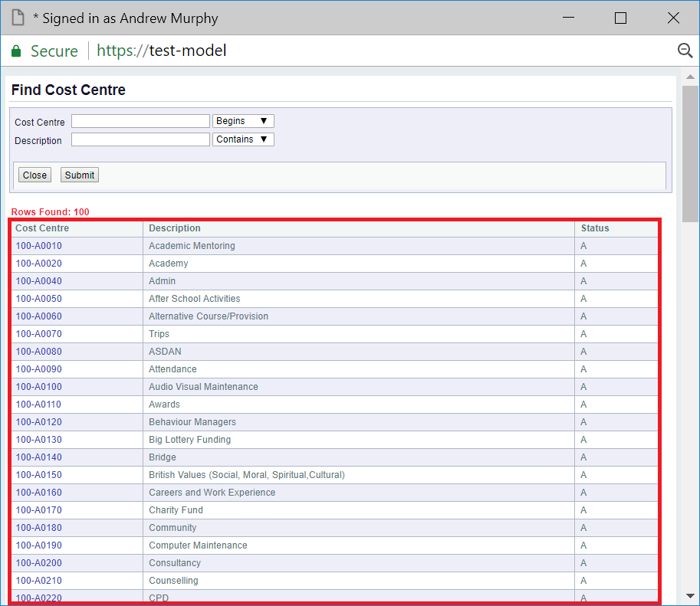Select cost centre 100-A0090
This screenshot has height=606, width=700.
pos(39,369)
